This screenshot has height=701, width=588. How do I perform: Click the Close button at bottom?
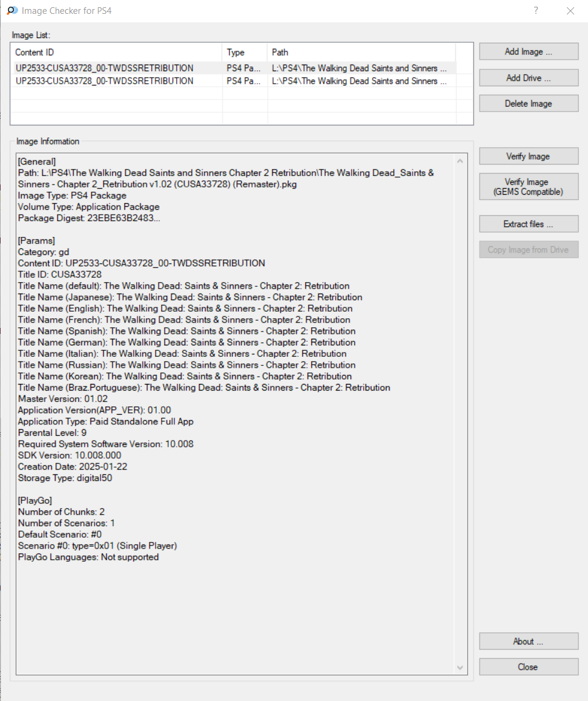pyautogui.click(x=528, y=667)
